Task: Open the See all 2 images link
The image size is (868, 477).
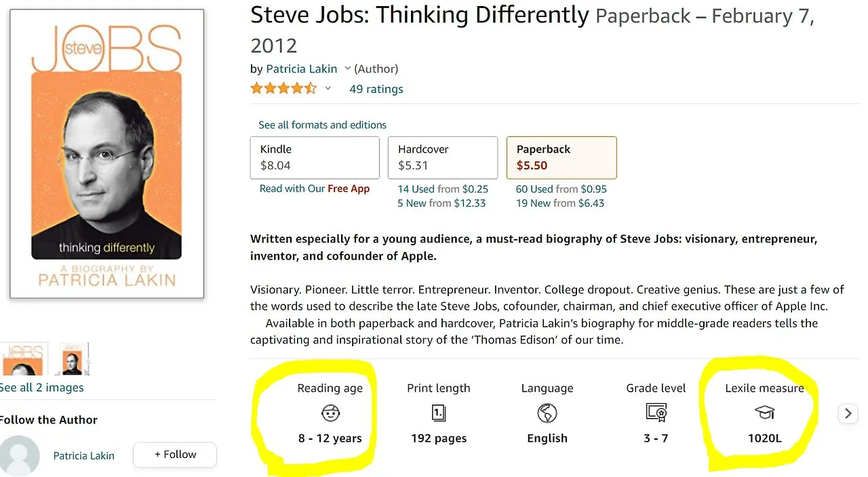Action: (42, 388)
